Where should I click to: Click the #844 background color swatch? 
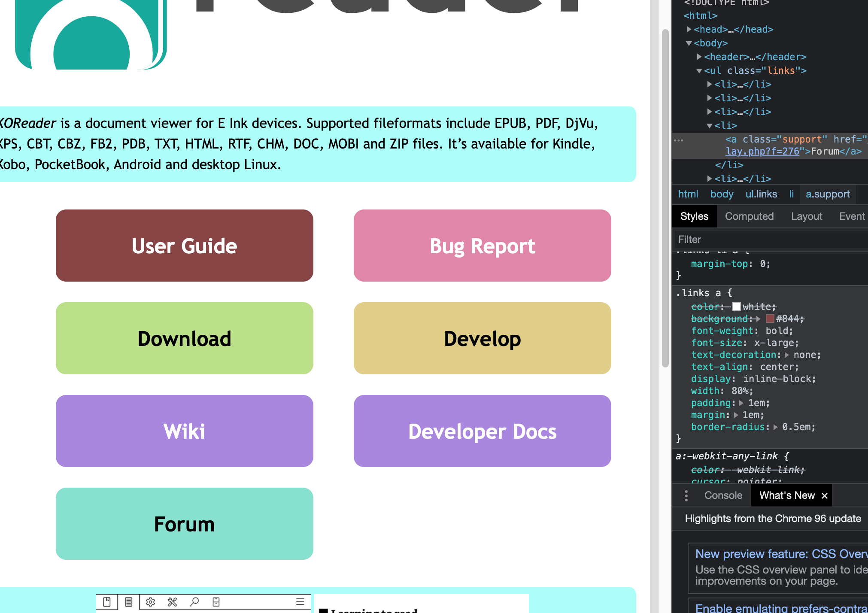[x=770, y=319]
